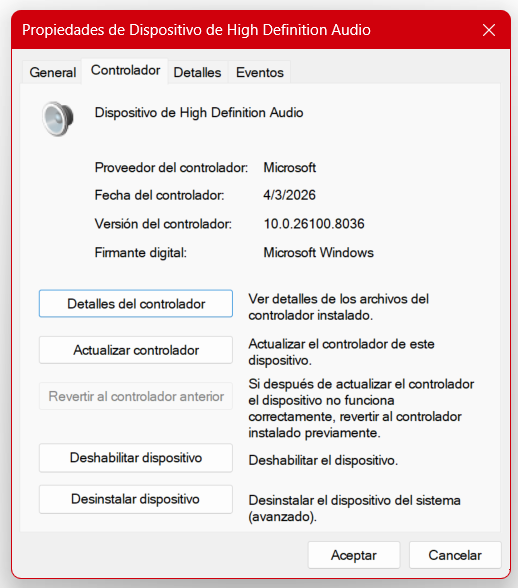Click the Firmante digital label
The height and width of the screenshot is (588, 518).
141,252
